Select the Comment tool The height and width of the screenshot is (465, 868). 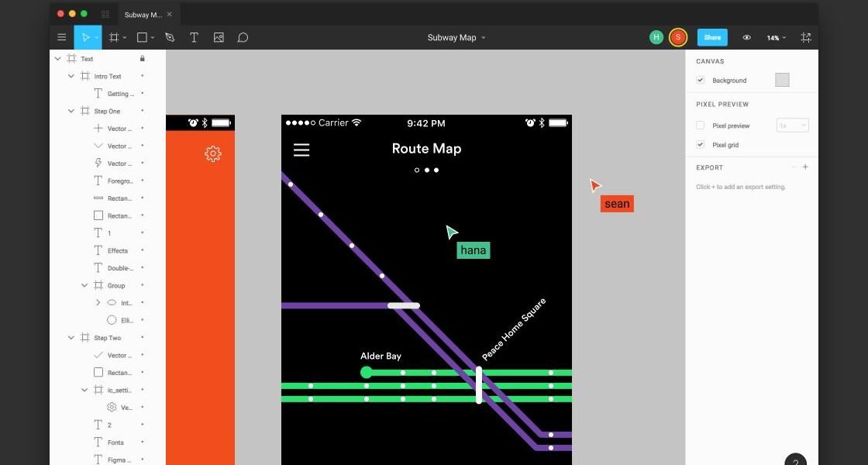243,38
